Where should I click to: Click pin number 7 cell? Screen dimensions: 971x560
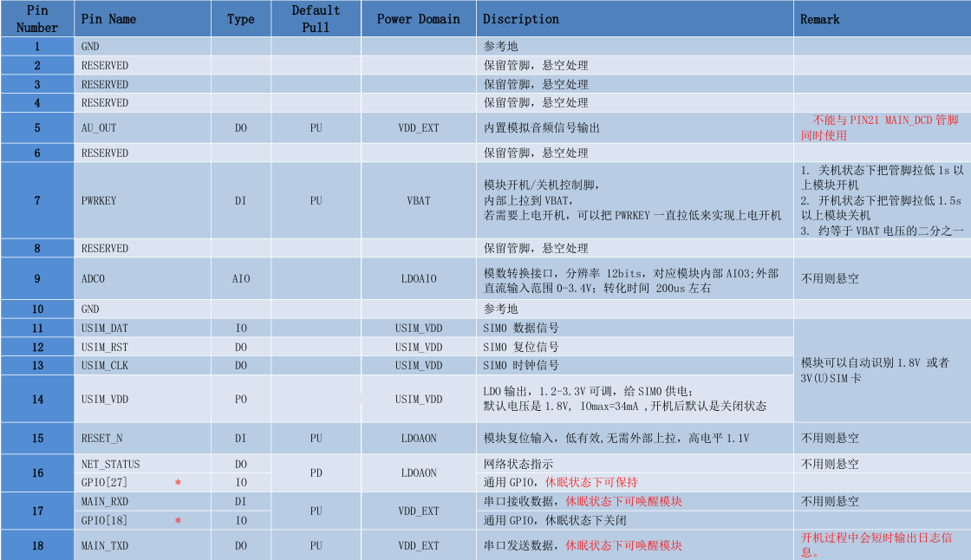[37, 201]
